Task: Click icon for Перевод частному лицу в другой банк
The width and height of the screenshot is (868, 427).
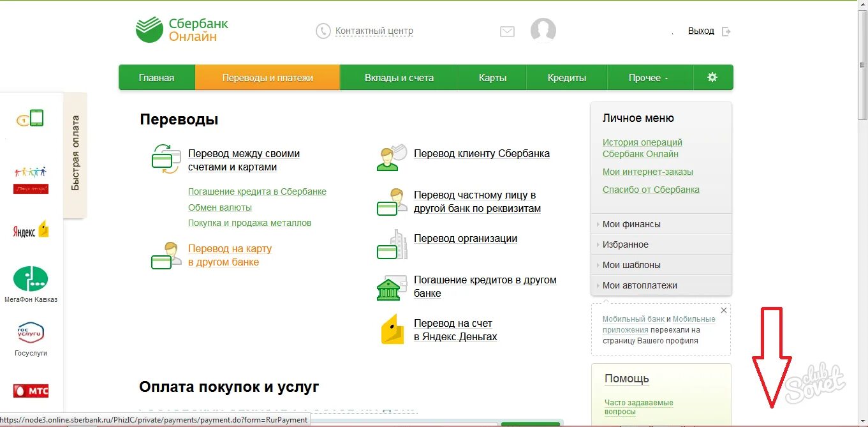Action: [x=392, y=202]
